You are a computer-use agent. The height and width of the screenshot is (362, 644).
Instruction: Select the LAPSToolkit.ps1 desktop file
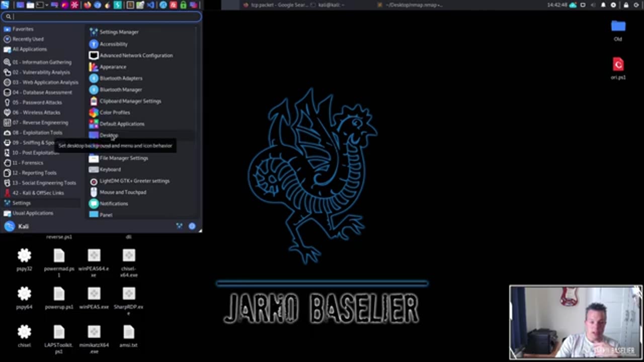[x=59, y=339]
